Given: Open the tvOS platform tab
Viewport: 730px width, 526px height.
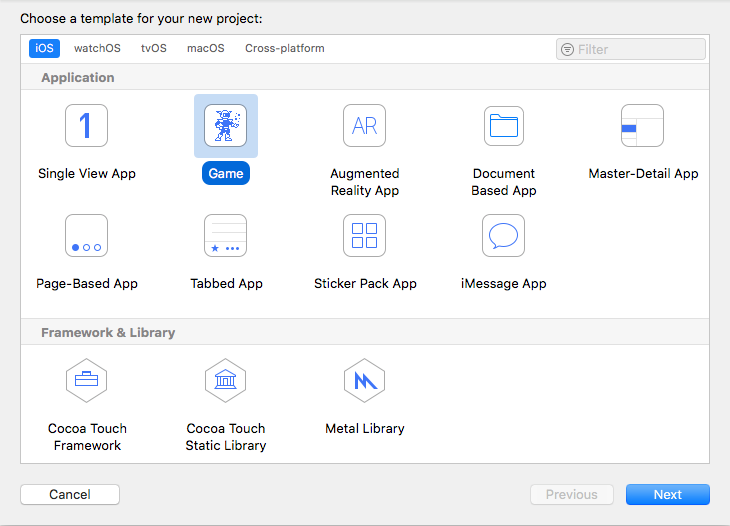Looking at the screenshot, I should 154,48.
